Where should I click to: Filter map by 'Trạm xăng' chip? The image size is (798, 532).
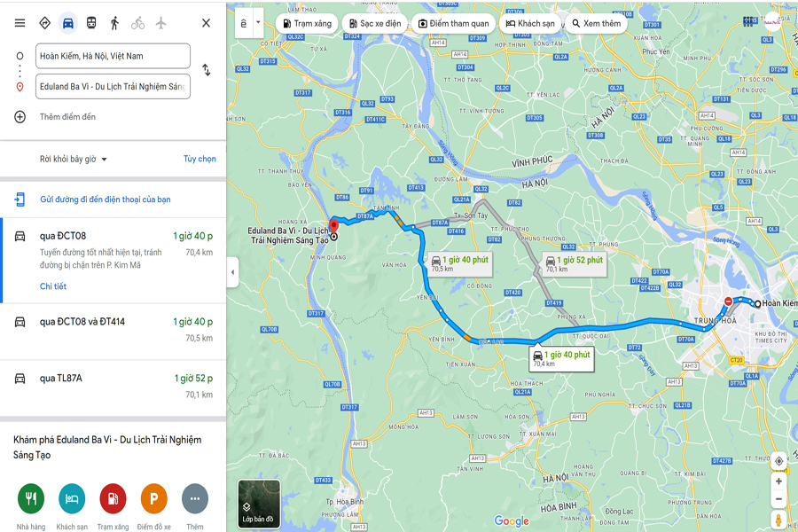click(307, 23)
